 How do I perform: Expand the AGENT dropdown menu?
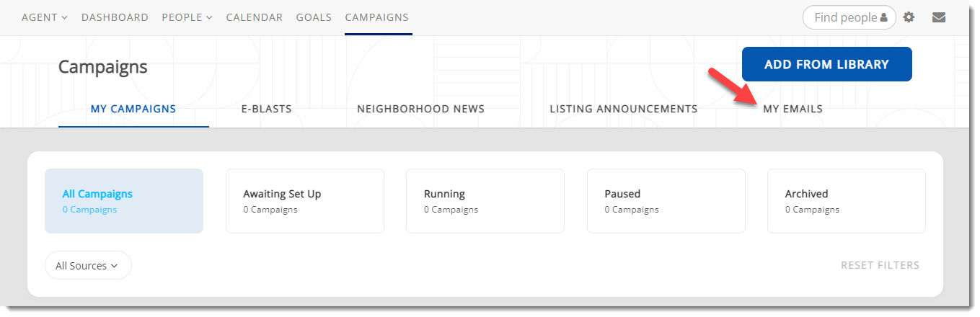pos(45,17)
